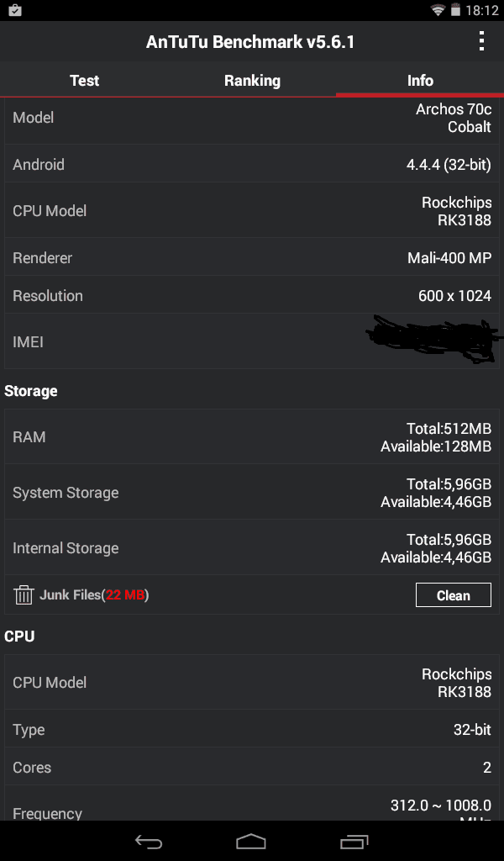This screenshot has width=504, height=861.
Task: Tap the Junk Files trash can icon
Action: [x=24, y=595]
